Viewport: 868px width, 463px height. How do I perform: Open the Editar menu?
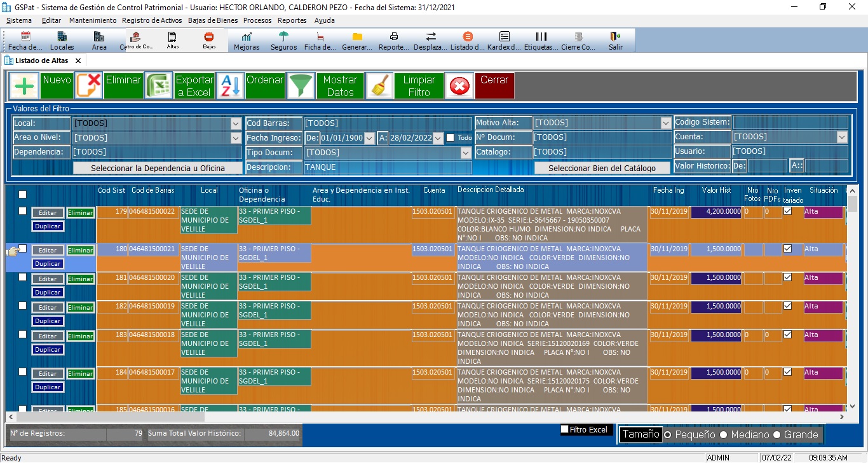[x=51, y=20]
